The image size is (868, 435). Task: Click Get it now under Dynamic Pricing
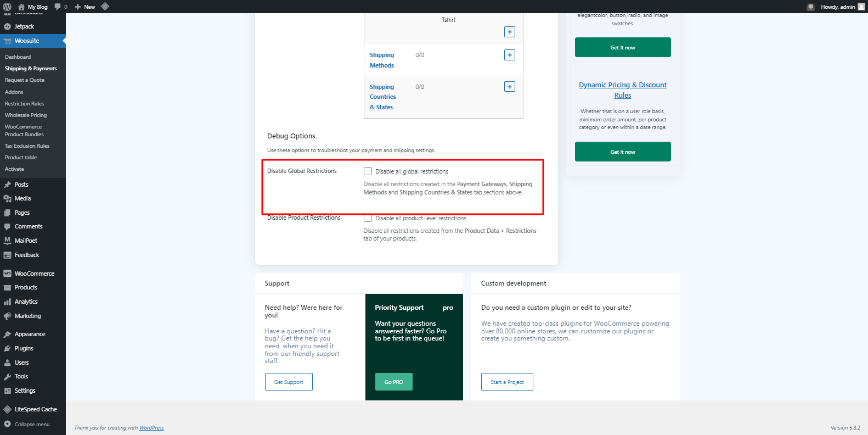(623, 152)
